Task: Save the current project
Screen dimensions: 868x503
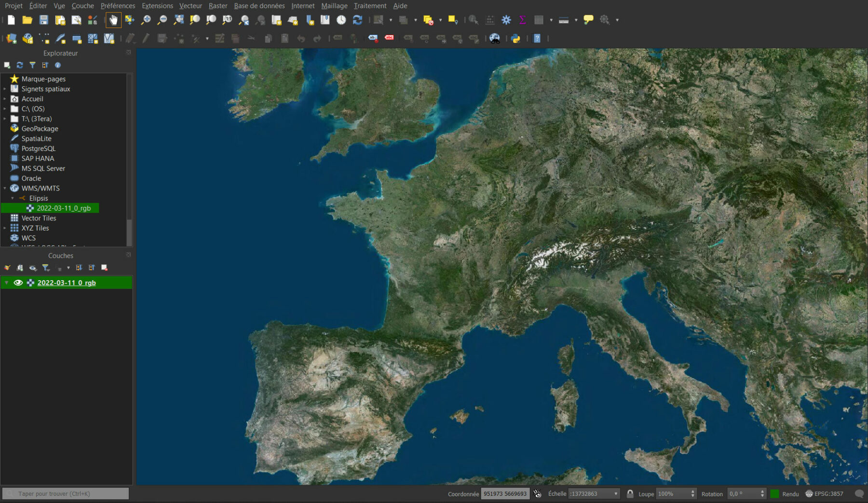Action: coord(44,20)
